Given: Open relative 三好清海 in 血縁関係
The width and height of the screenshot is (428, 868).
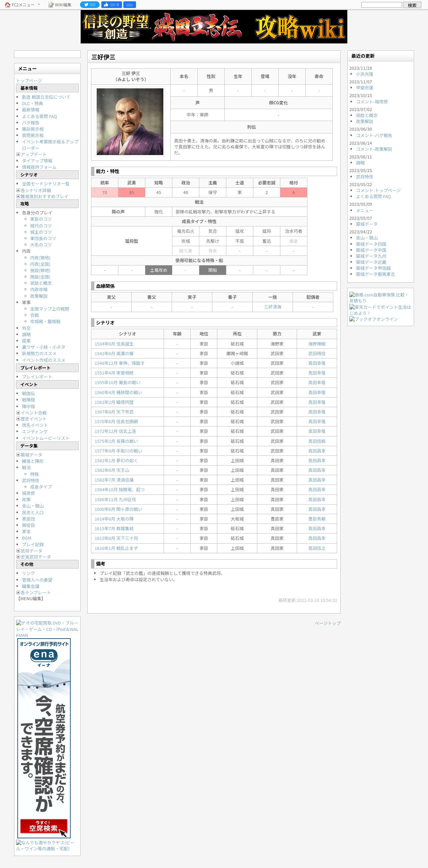Looking at the screenshot, I should (x=272, y=307).
